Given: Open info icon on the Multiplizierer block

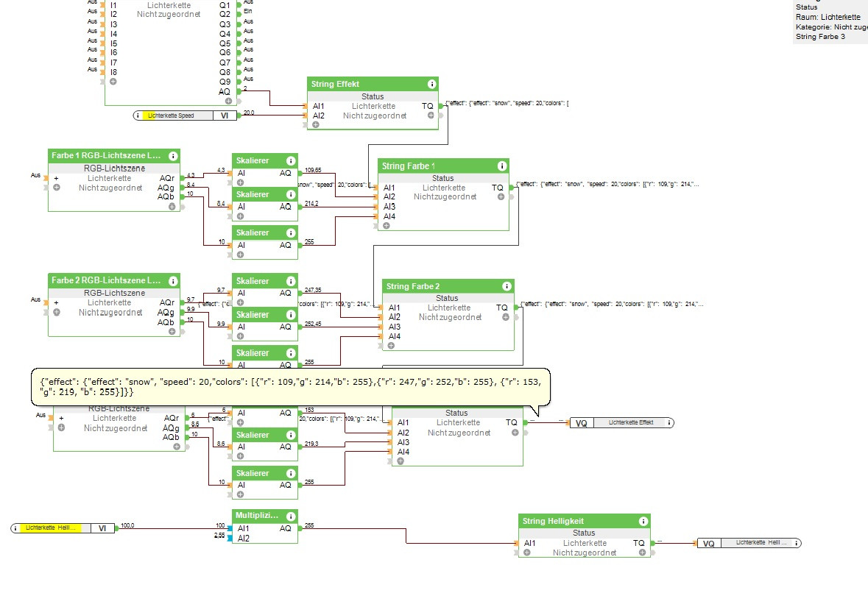Looking at the screenshot, I should point(291,516).
